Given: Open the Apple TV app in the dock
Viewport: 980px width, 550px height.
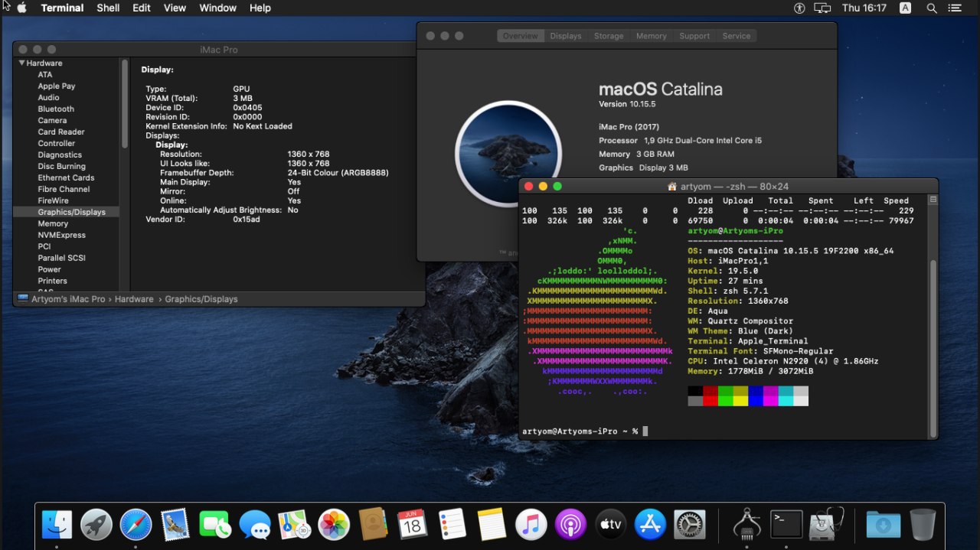Looking at the screenshot, I should (x=610, y=525).
